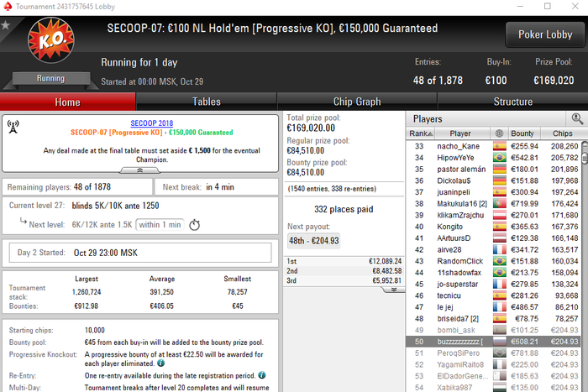
Task: Click the PokerStars spade title icon
Action: 8,7
